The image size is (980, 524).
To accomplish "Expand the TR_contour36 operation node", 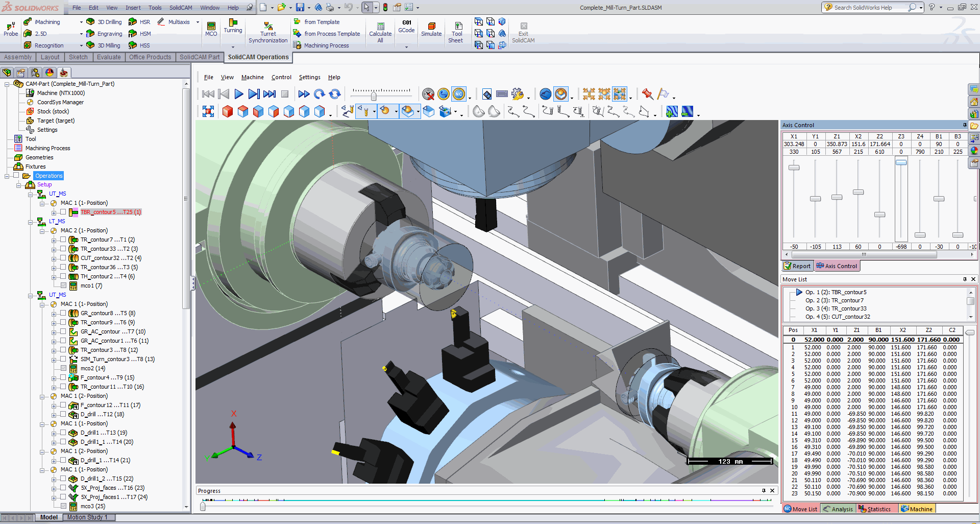I will tap(54, 268).
